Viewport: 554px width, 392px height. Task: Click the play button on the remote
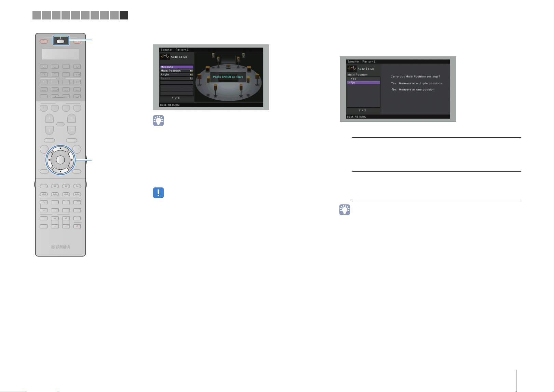click(x=77, y=186)
